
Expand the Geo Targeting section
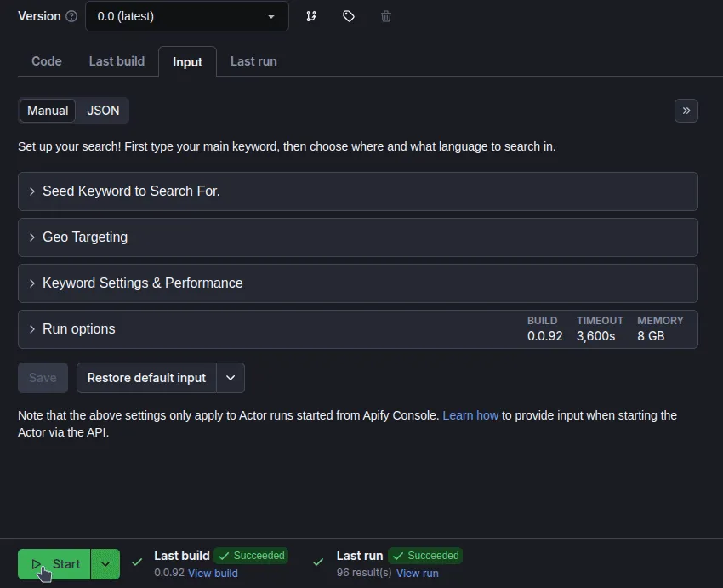tap(358, 237)
